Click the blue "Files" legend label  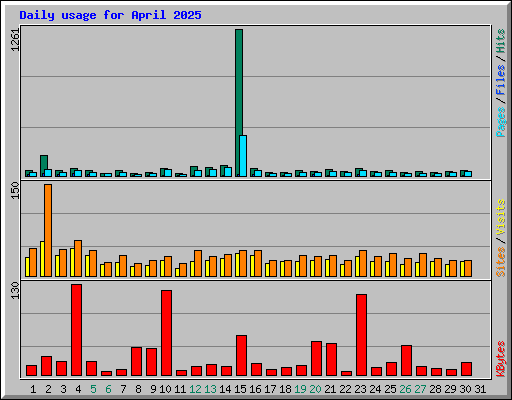501,80
